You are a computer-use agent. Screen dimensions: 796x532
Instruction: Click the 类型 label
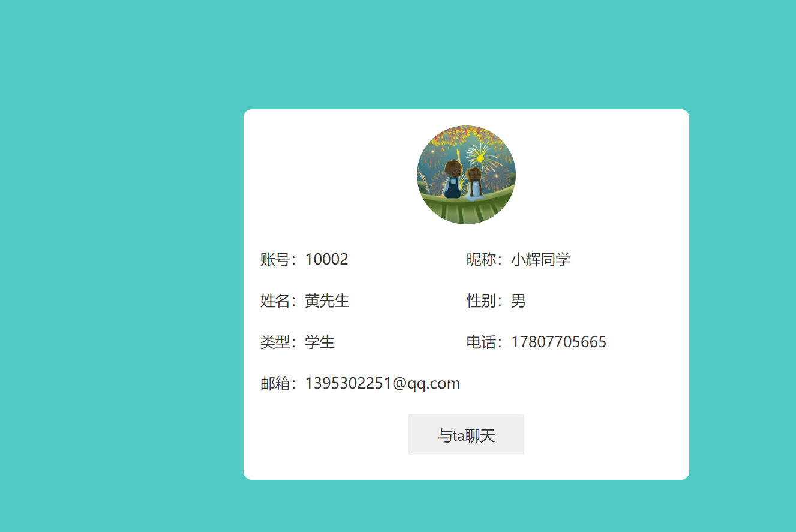tap(274, 342)
